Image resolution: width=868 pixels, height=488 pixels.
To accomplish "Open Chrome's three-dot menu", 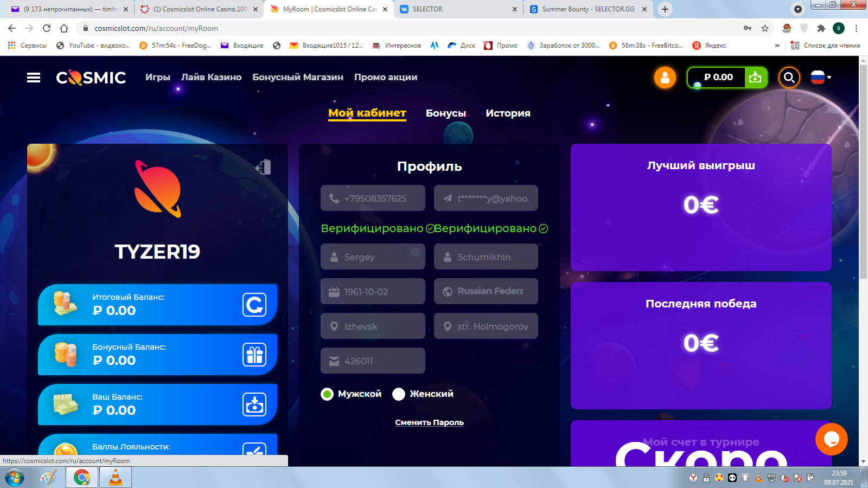I will coord(857,28).
